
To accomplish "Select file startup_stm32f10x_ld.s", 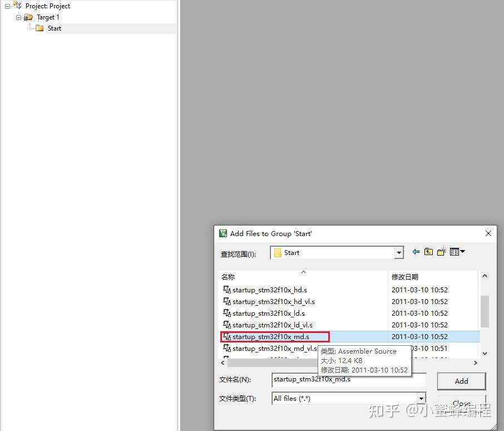I will tap(269, 314).
